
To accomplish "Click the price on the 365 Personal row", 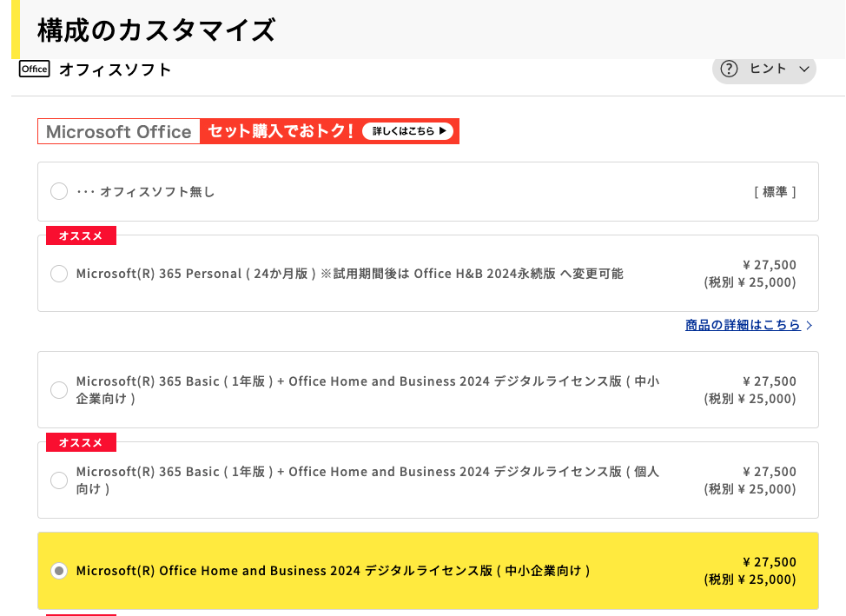I will coord(750,274).
